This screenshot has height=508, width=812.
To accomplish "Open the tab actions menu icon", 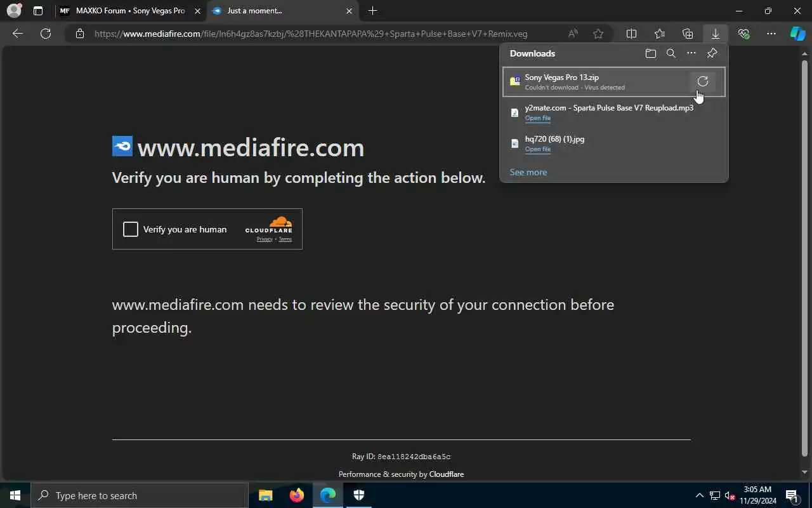I will click(x=38, y=11).
